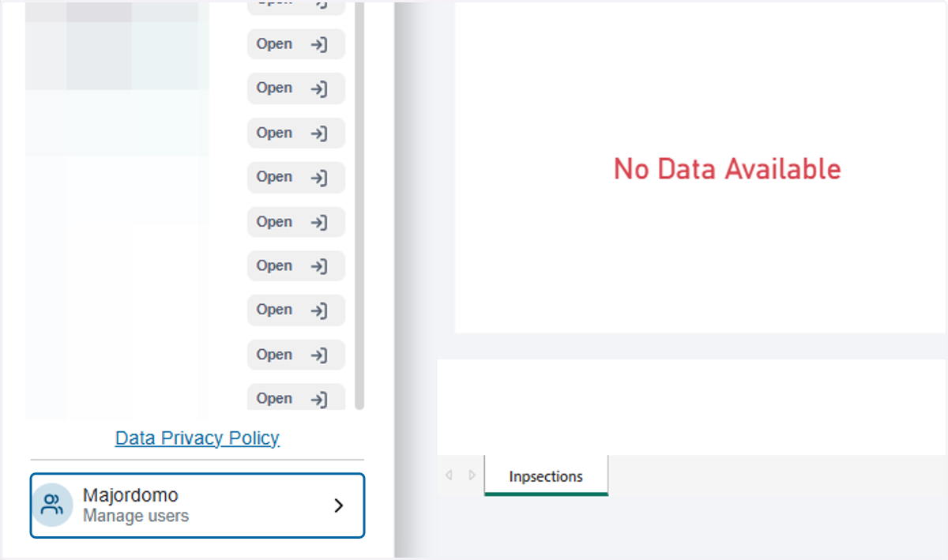The image size is (948, 560).
Task: Click the chevron arrow on Majordomo card
Action: click(x=339, y=506)
